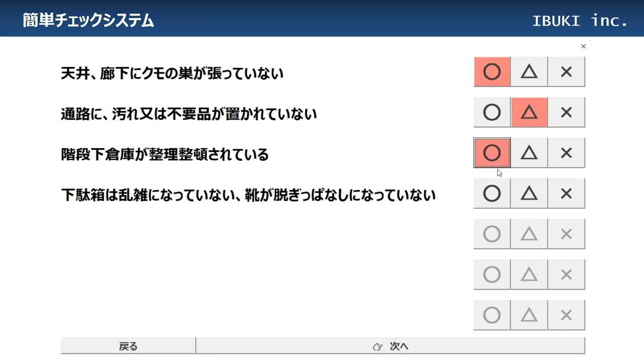Choose cross for the ceiling cobweb item
644x362 pixels.
coord(566,72)
